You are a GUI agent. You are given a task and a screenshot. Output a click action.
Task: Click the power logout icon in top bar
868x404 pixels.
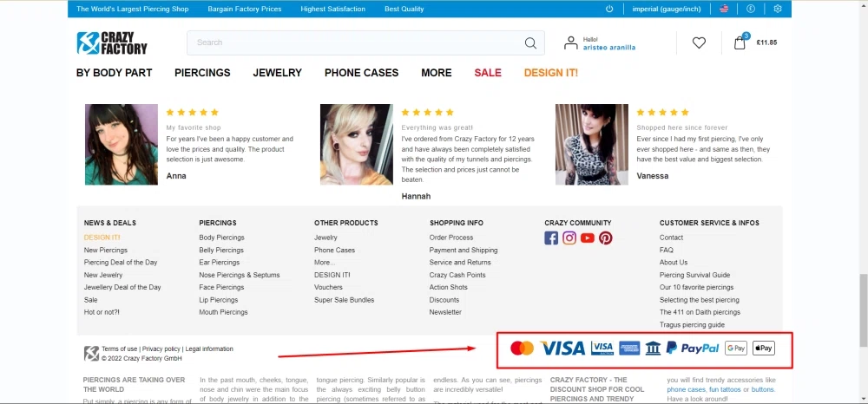(x=609, y=9)
